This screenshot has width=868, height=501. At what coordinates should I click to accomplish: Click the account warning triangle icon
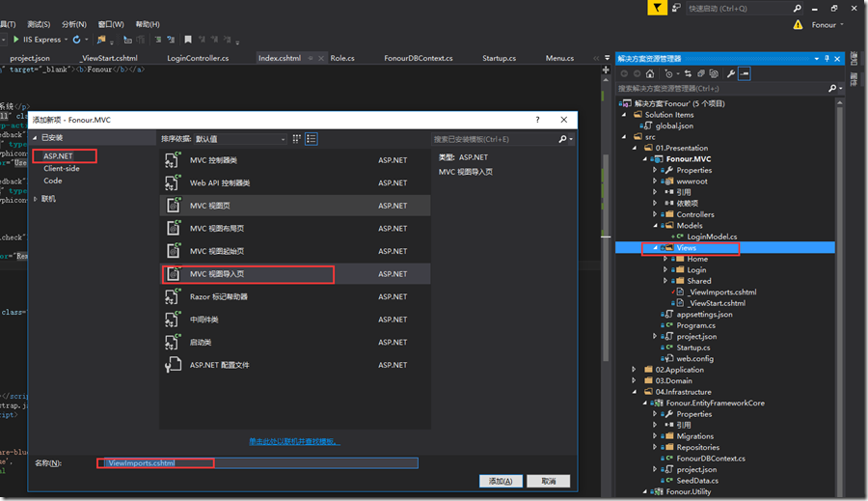click(x=798, y=25)
